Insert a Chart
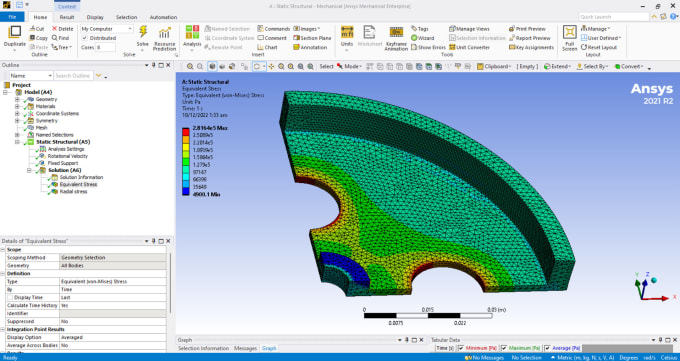 (267, 47)
